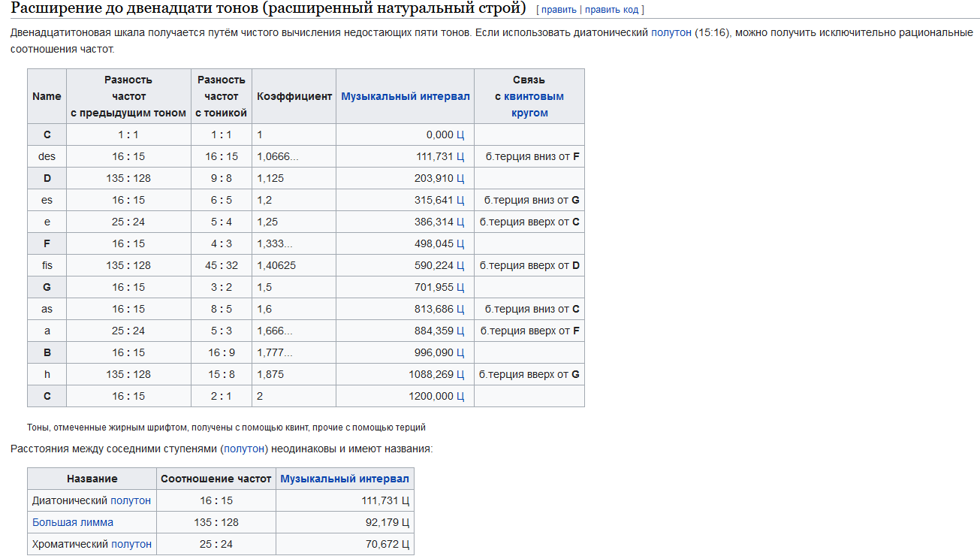
Task: Click the coefficient value '1,125'
Action: (x=270, y=178)
